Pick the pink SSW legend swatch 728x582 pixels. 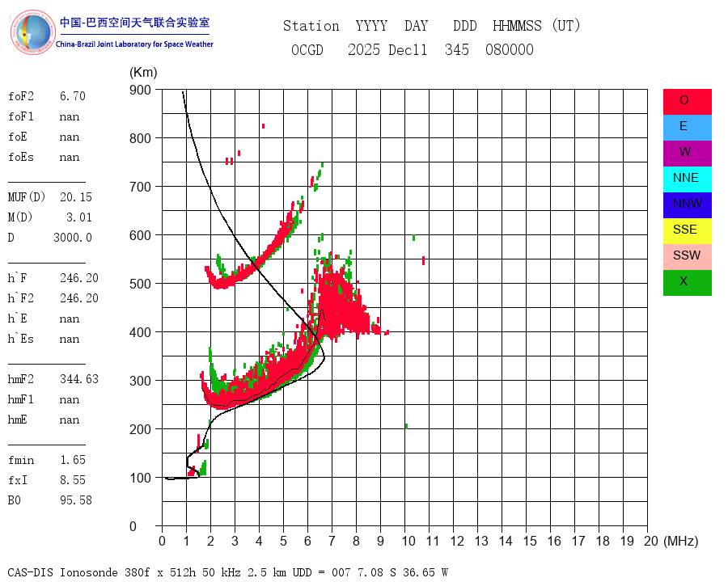687,257
